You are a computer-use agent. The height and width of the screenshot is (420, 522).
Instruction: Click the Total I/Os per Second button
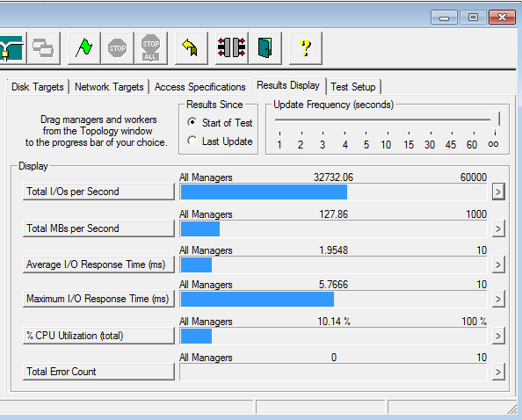(x=98, y=192)
